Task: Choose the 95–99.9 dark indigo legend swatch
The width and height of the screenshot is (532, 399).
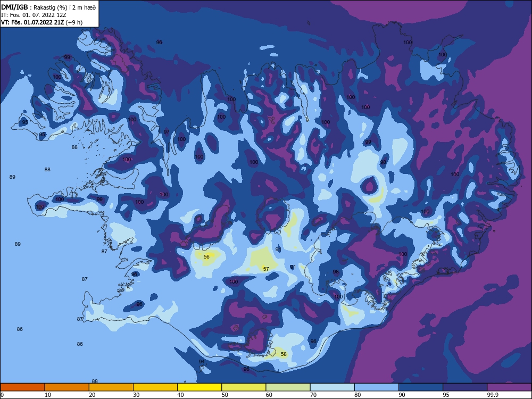Action: tap(465, 387)
